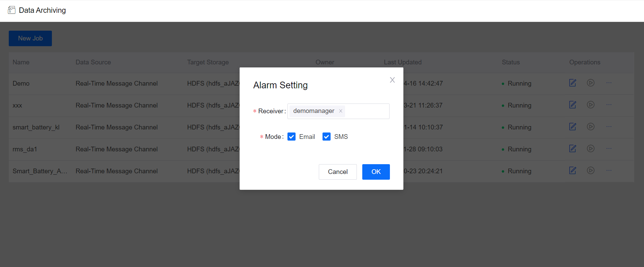Click Cancel in Alarm Setting dialog

[338, 172]
